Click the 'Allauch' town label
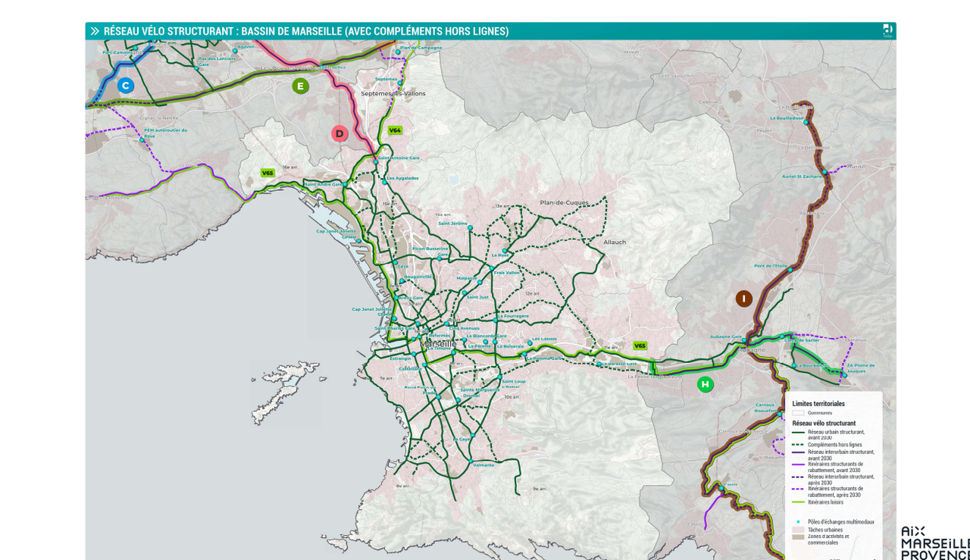 pyautogui.click(x=615, y=242)
